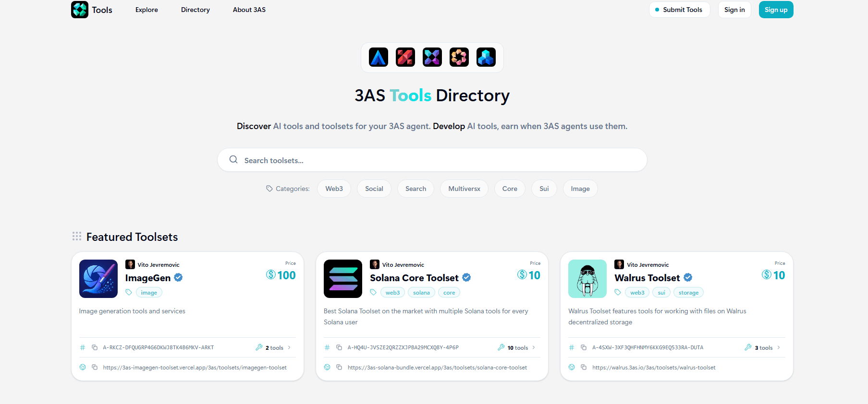868x404 pixels.
Task: Filter by the Multiversx category
Action: [465, 189]
